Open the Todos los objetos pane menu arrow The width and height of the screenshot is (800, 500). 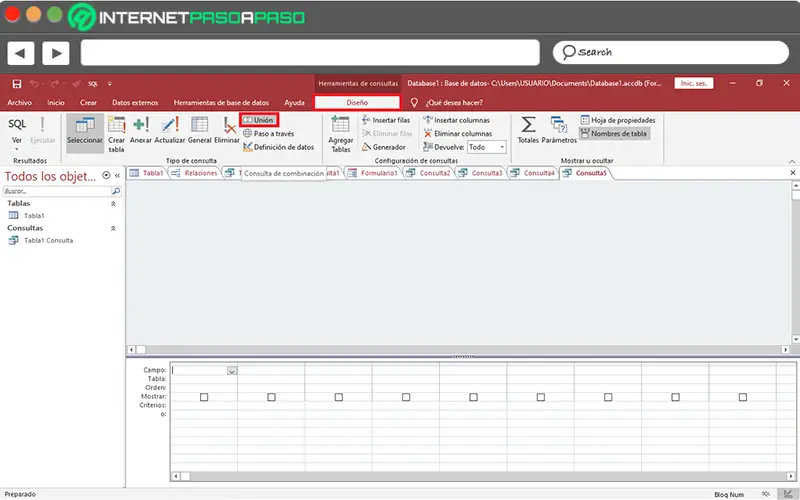point(106,176)
